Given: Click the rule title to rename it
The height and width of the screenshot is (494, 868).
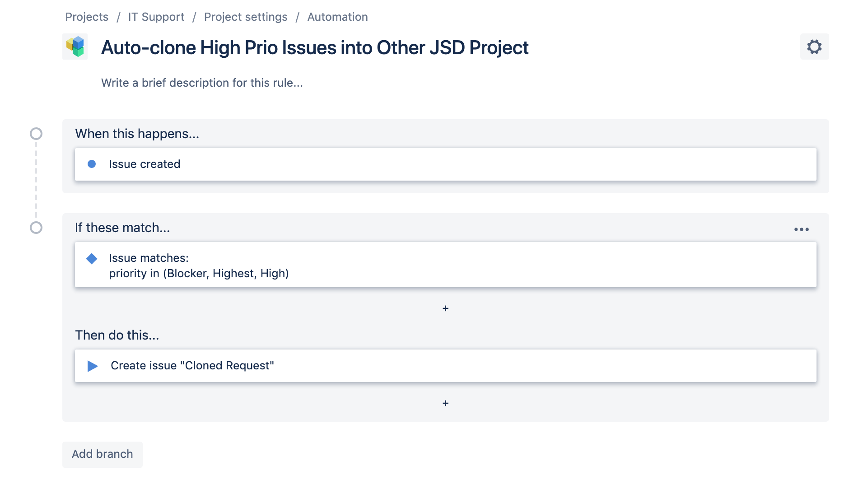Looking at the screenshot, I should tap(315, 48).
